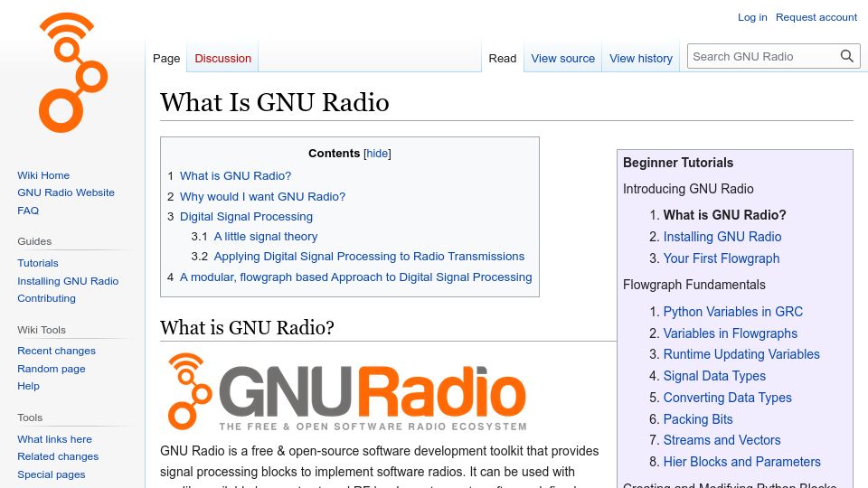Open the large GNU Radio banner image

(347, 391)
